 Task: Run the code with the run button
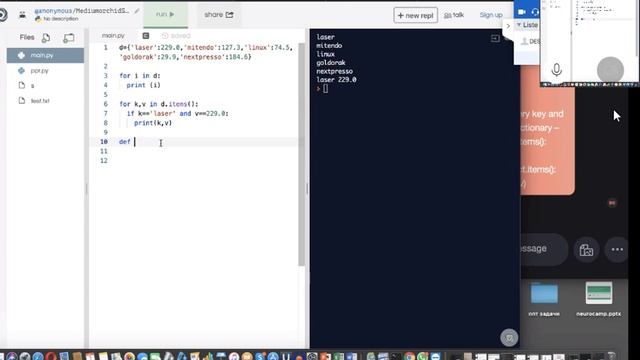pos(165,15)
